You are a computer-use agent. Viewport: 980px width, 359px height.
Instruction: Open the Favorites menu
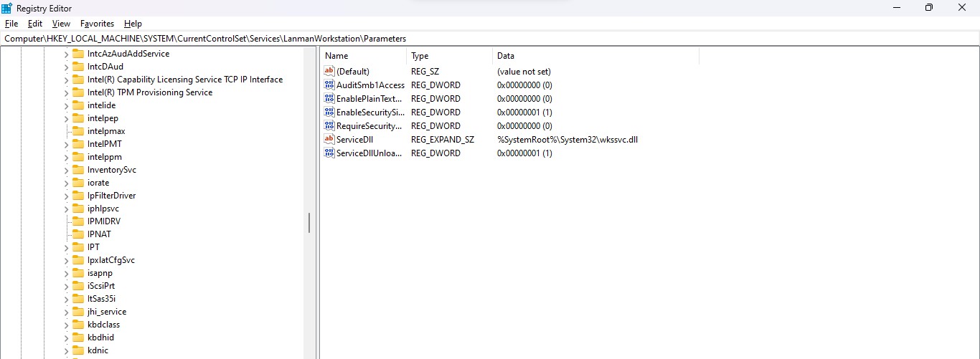click(97, 24)
